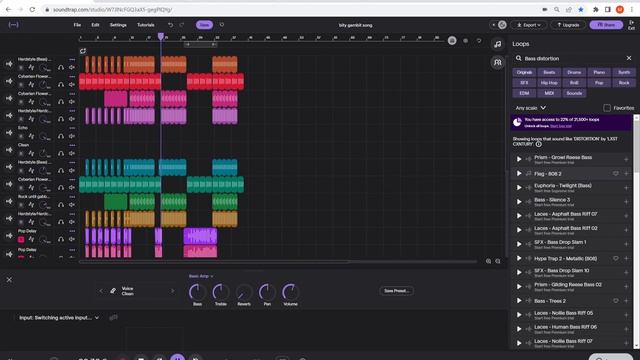Mute the Echo track
The image size is (640, 360).
coord(72,136)
